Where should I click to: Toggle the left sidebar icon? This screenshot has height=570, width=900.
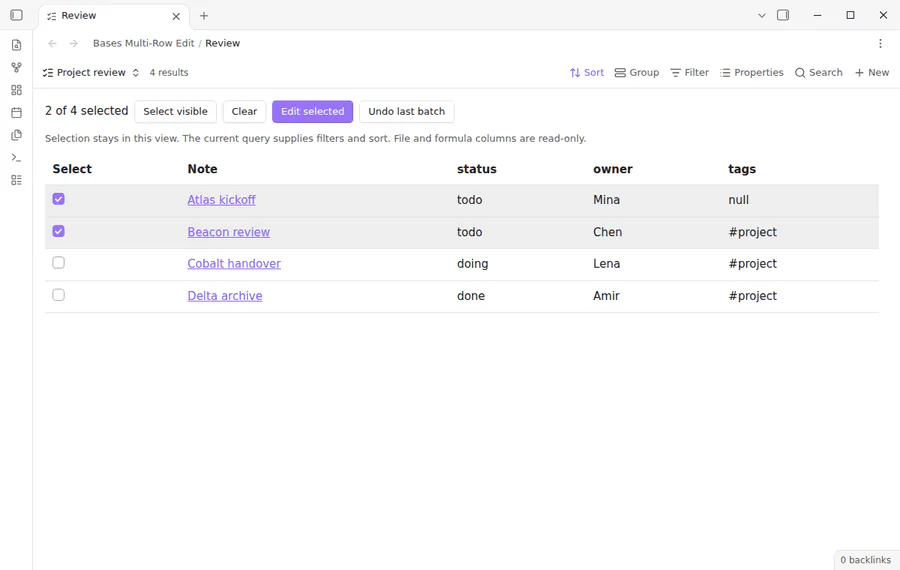click(16, 15)
